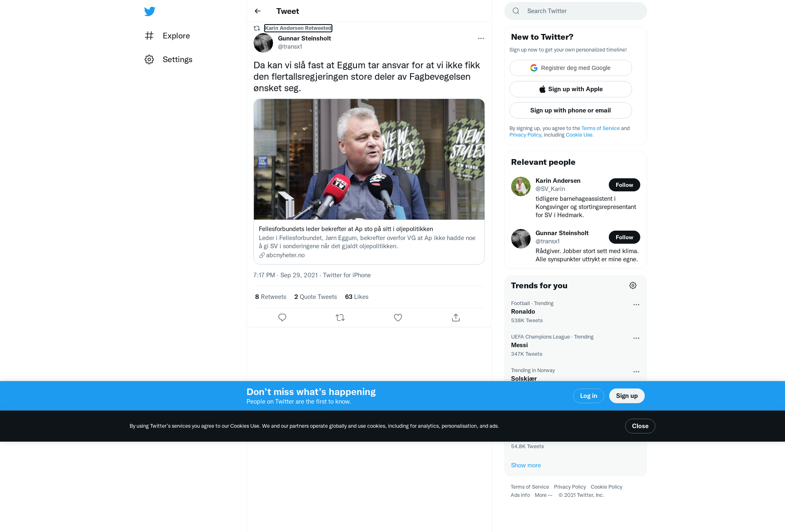This screenshot has width=785, height=532.
Task: Follow Karin Andersen
Action: (x=624, y=185)
